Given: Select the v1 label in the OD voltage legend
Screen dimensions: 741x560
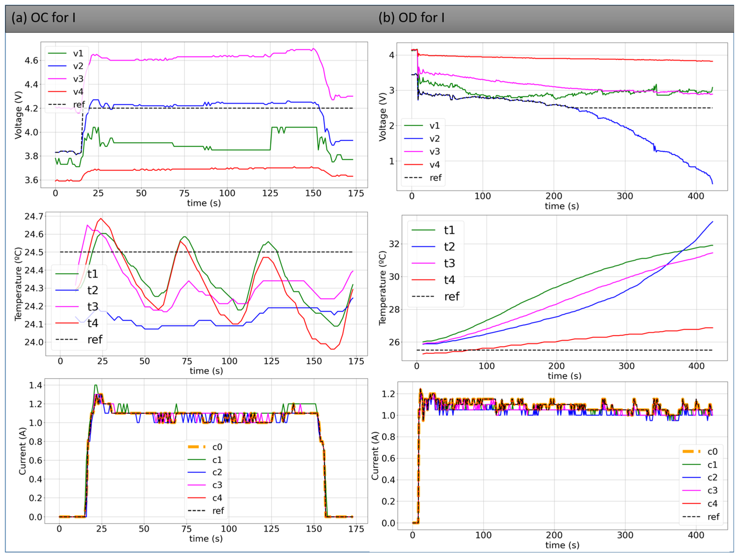Looking at the screenshot, I should coord(435,126).
